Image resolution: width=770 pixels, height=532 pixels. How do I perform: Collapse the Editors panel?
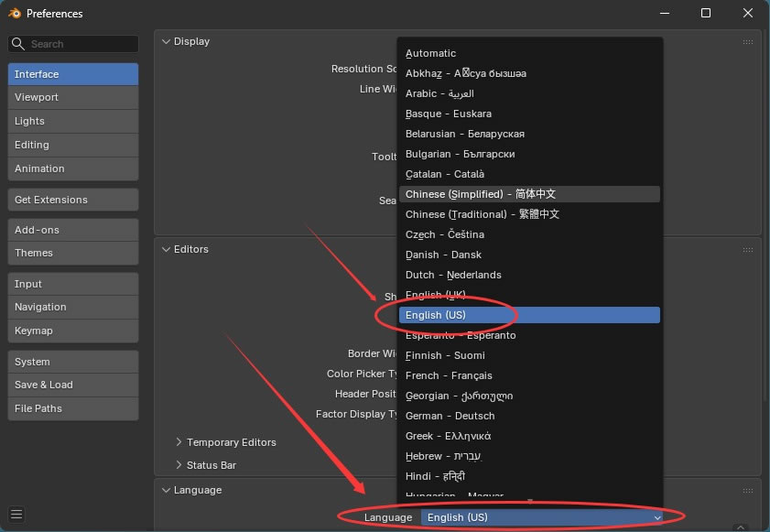[x=166, y=249]
